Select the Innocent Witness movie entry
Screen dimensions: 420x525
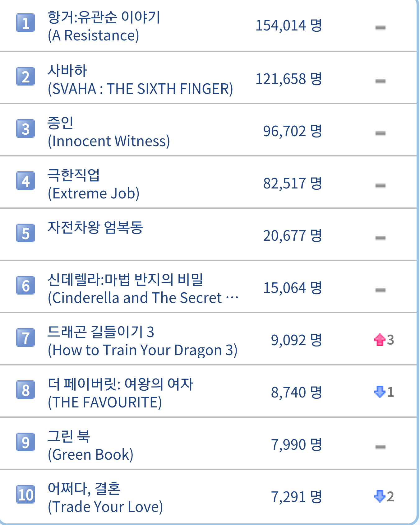tap(108, 132)
